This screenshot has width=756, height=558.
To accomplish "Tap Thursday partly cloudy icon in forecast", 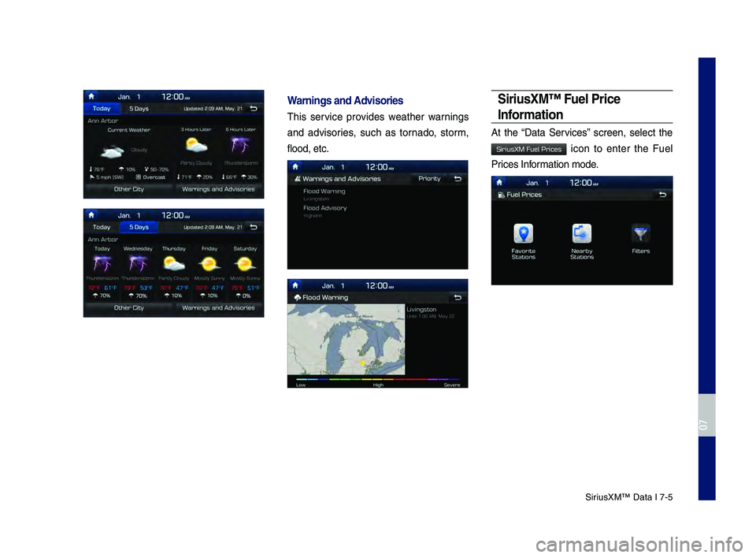I will pos(173,264).
